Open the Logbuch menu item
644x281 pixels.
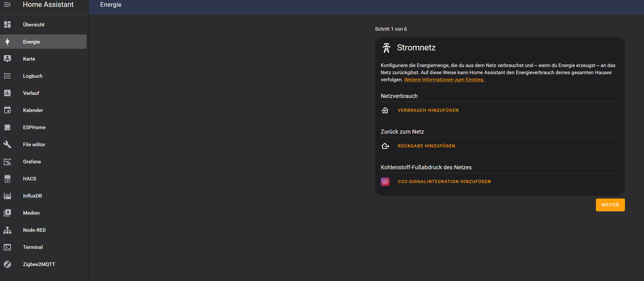click(x=33, y=76)
